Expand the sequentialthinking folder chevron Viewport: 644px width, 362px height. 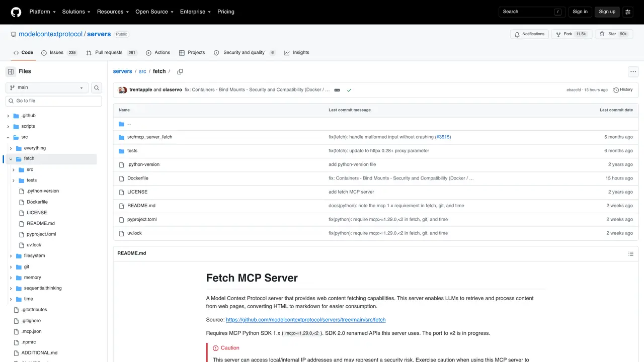11,289
